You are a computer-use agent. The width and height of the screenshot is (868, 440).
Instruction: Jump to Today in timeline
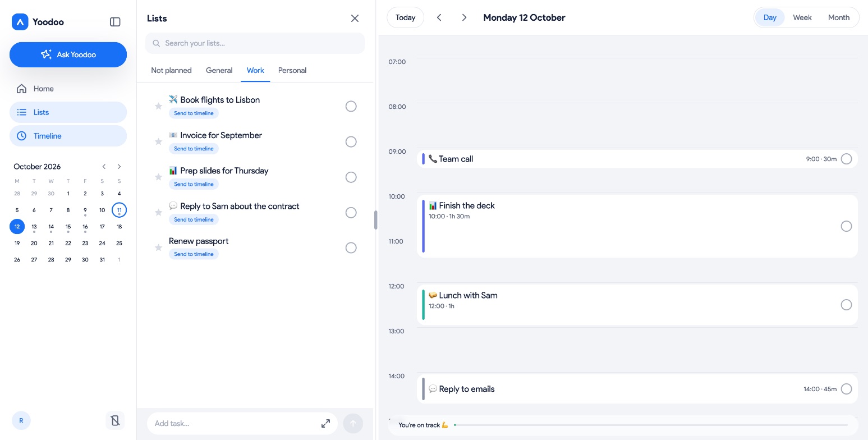click(x=405, y=17)
